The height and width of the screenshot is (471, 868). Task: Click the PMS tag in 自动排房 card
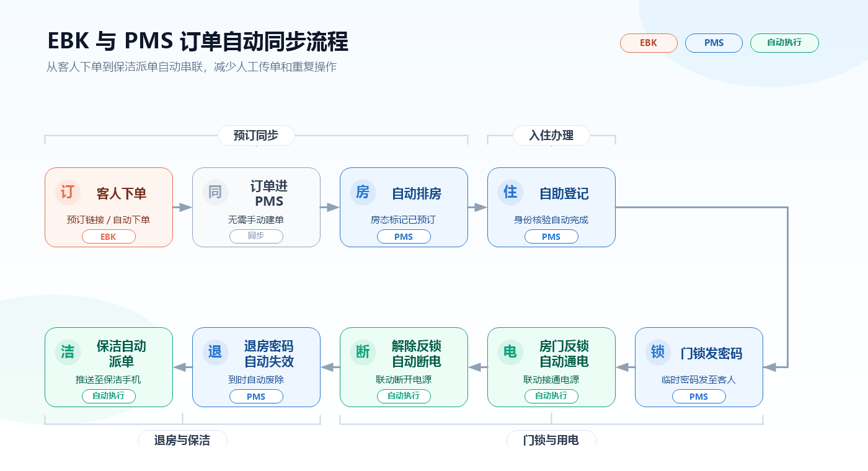tap(404, 237)
